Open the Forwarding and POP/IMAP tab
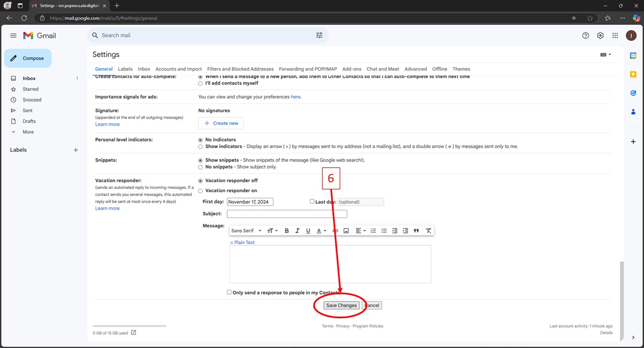Screen dimensions: 644x348 308,69
